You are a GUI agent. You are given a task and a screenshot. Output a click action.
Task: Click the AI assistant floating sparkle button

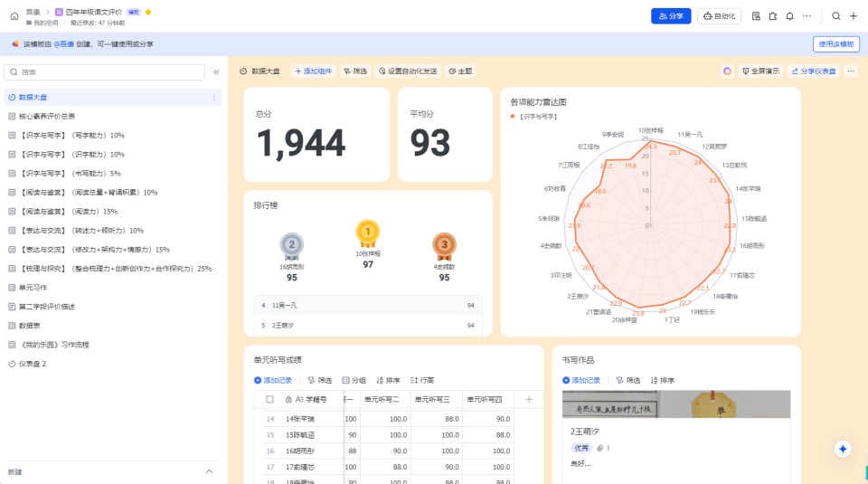click(843, 450)
